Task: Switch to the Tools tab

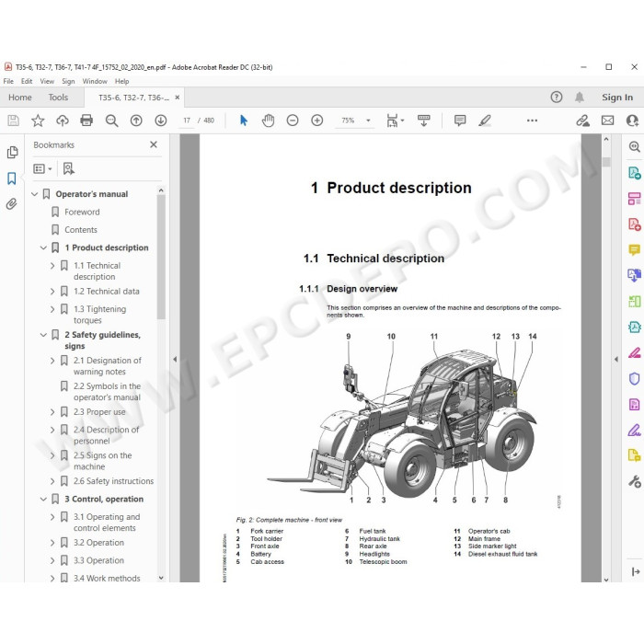Action: pyautogui.click(x=58, y=98)
